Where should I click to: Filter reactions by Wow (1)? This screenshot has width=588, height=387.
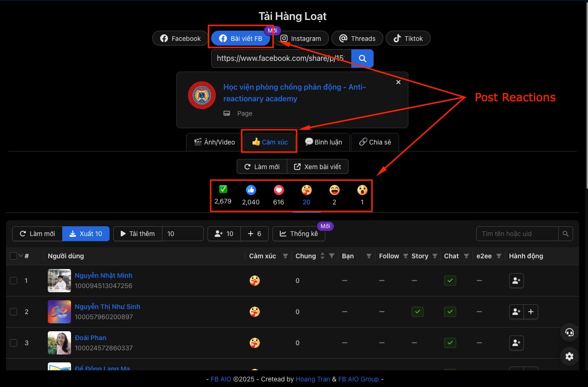[362, 195]
